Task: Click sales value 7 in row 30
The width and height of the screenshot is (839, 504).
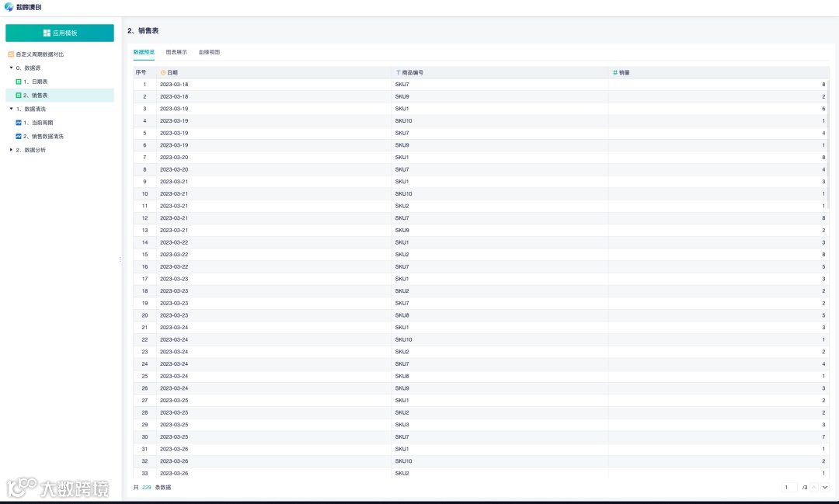Action: coord(823,437)
